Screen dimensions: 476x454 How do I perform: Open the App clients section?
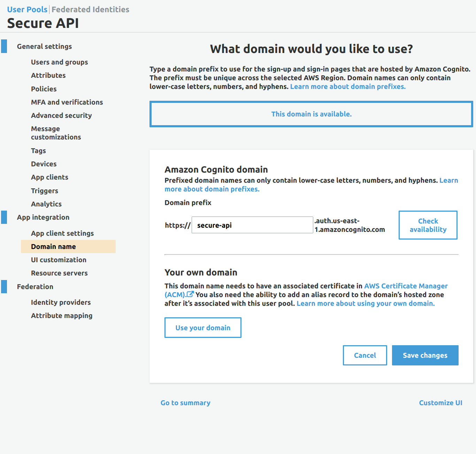49,177
